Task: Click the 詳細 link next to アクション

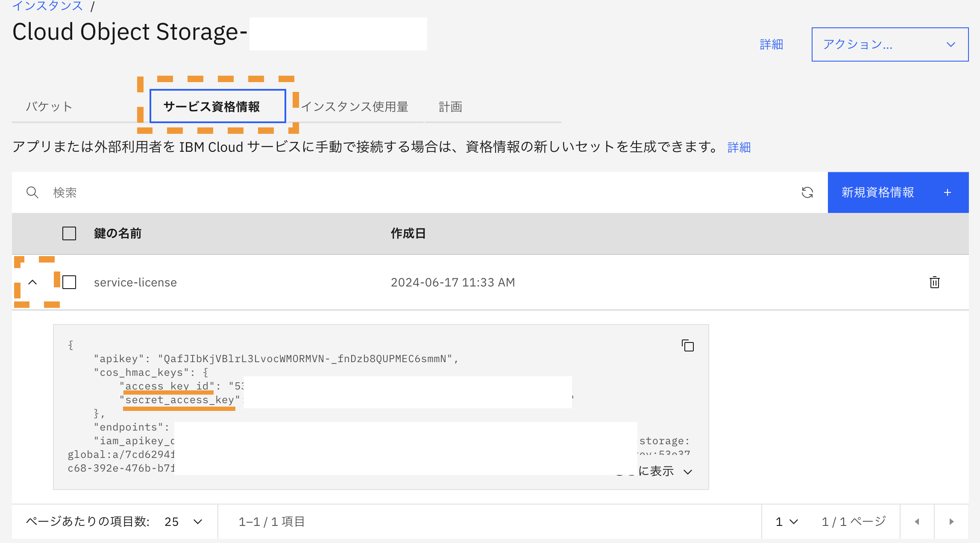Action: pos(771,44)
